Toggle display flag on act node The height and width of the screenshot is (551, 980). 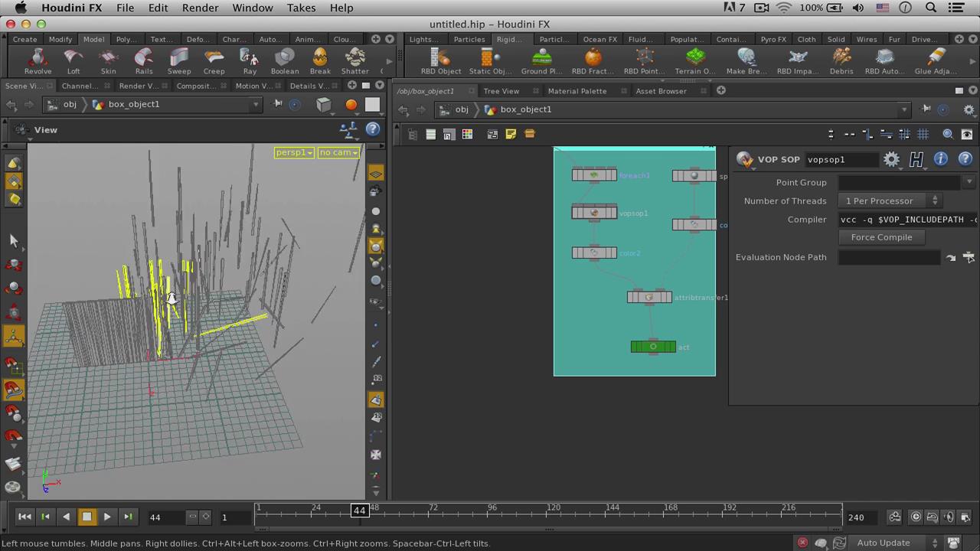click(x=653, y=347)
